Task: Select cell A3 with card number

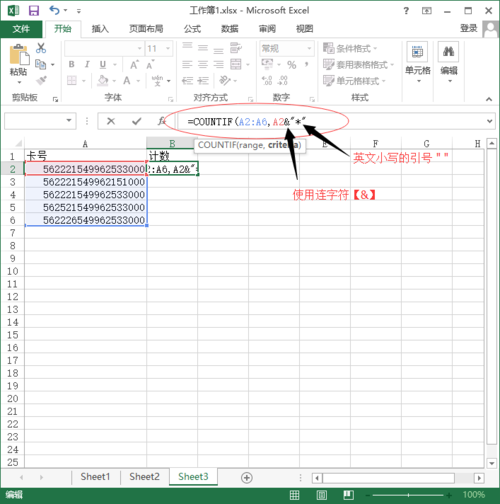Action: pyautogui.click(x=86, y=182)
